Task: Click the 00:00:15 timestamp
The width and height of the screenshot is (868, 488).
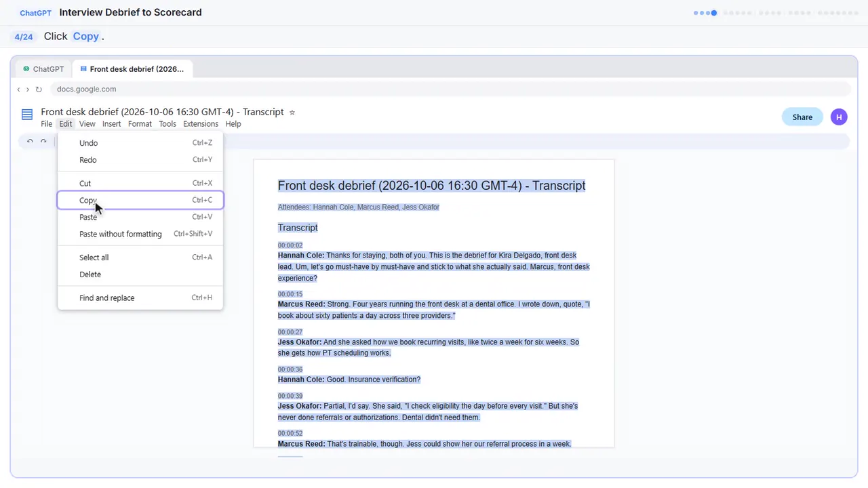Action: 290,294
